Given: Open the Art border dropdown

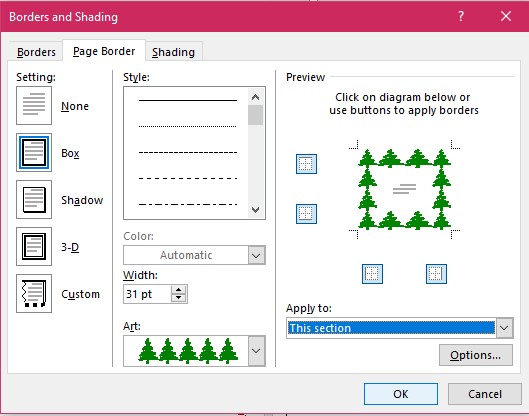Looking at the screenshot, I should click(256, 351).
